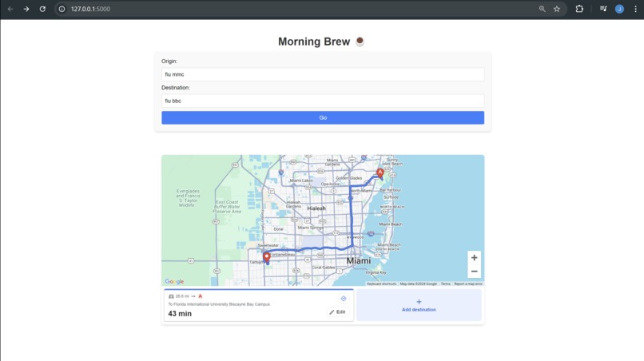This screenshot has height=361, width=644.
Task: Click the car icon on route card
Action: [171, 296]
